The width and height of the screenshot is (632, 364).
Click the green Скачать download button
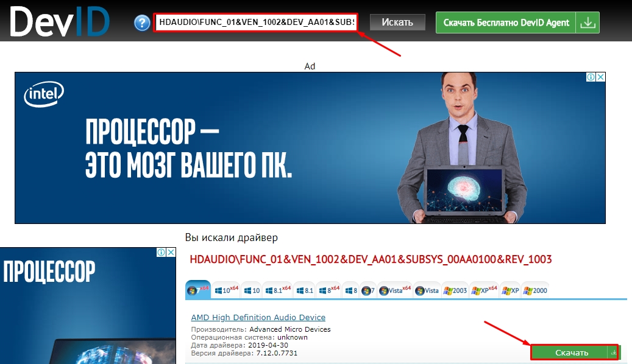click(x=571, y=352)
